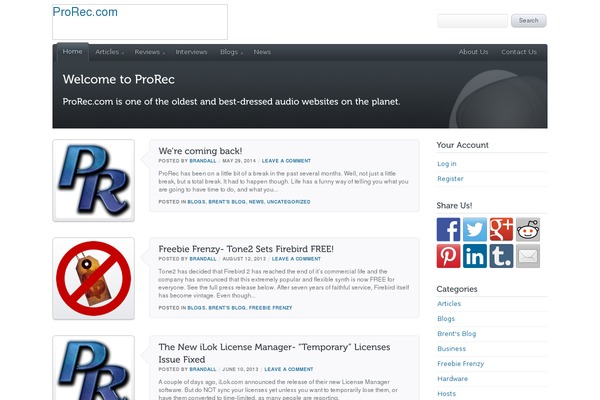Screen dimensions: 600x400
Task: Open author BRANDALL on the June 10, 2013 post
Action: [x=203, y=369]
